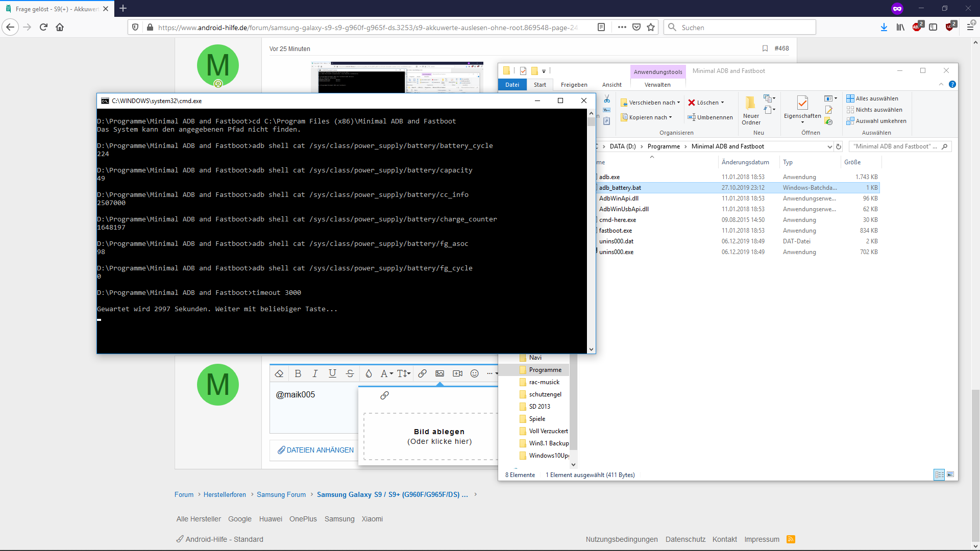The width and height of the screenshot is (980, 551).
Task: Reload the page in Firefox
Action: [43, 27]
